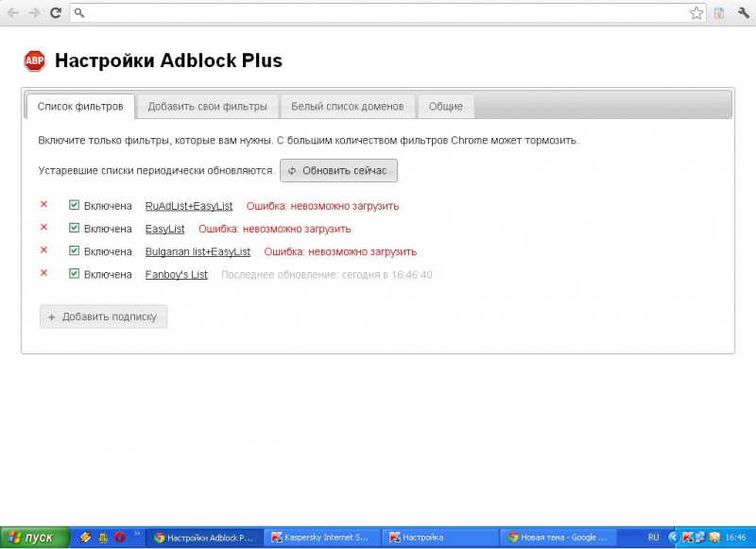The height and width of the screenshot is (549, 756).
Task: Click the 'Включена' label in the Bulgarian list+EasyList row
Action: pos(108,251)
